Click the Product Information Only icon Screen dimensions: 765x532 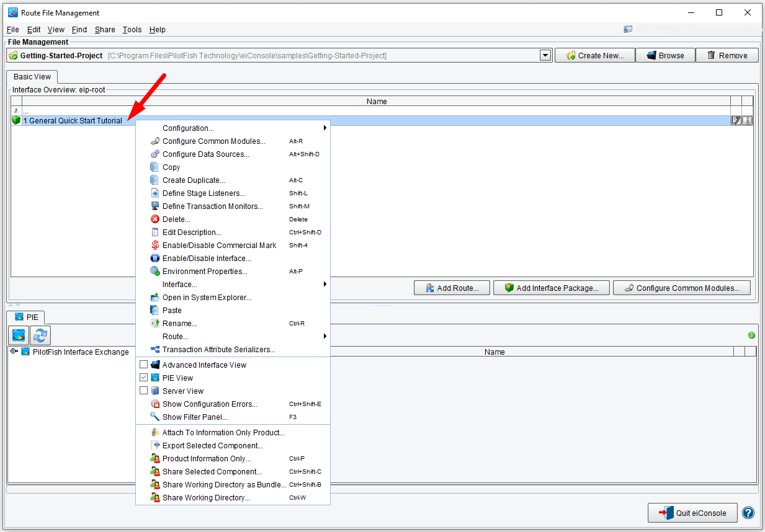point(155,459)
